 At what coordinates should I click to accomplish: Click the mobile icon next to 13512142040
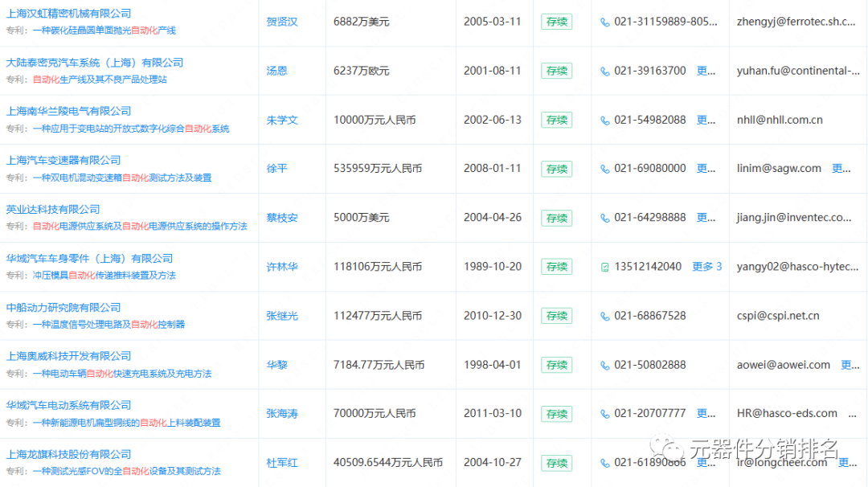point(605,268)
